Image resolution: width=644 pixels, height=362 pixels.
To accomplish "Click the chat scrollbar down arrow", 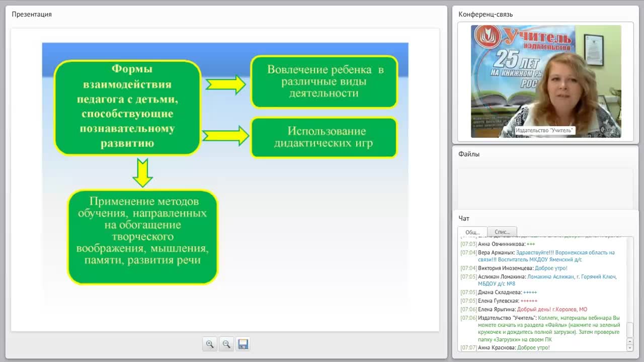I will point(630,347).
